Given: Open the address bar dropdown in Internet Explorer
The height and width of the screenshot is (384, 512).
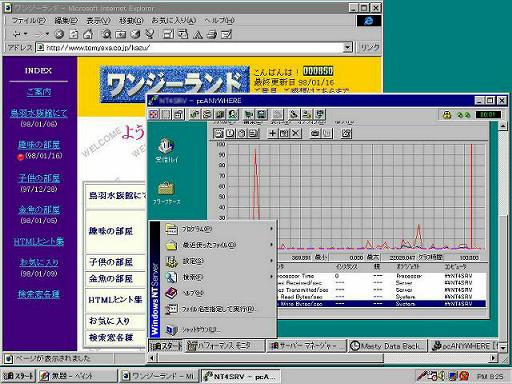Looking at the screenshot, I should coord(348,47).
